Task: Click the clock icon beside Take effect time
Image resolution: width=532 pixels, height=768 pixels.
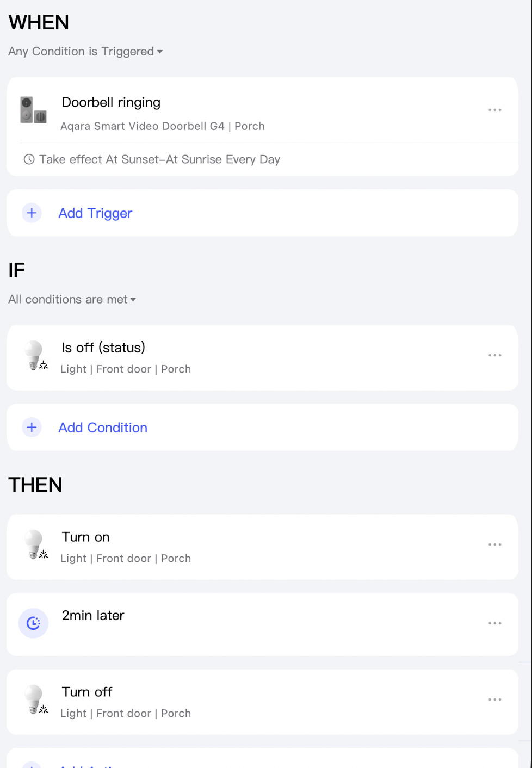Action: pyautogui.click(x=29, y=159)
